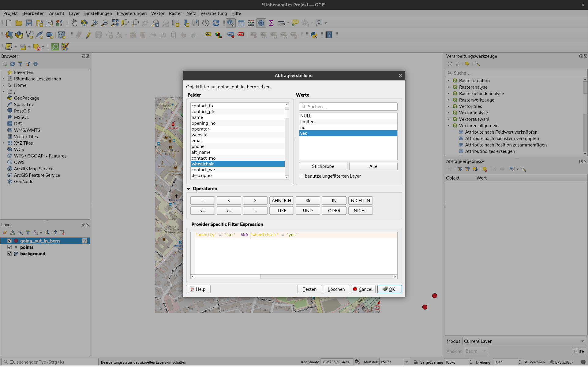The height and width of the screenshot is (367, 588).
Task: Click the Identify Features tool icon
Action: [x=230, y=23]
